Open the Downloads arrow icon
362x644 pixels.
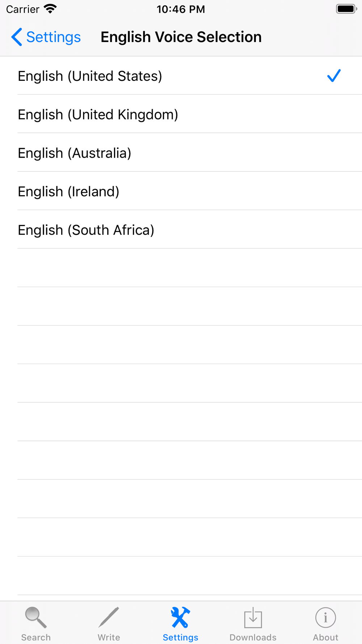click(253, 618)
